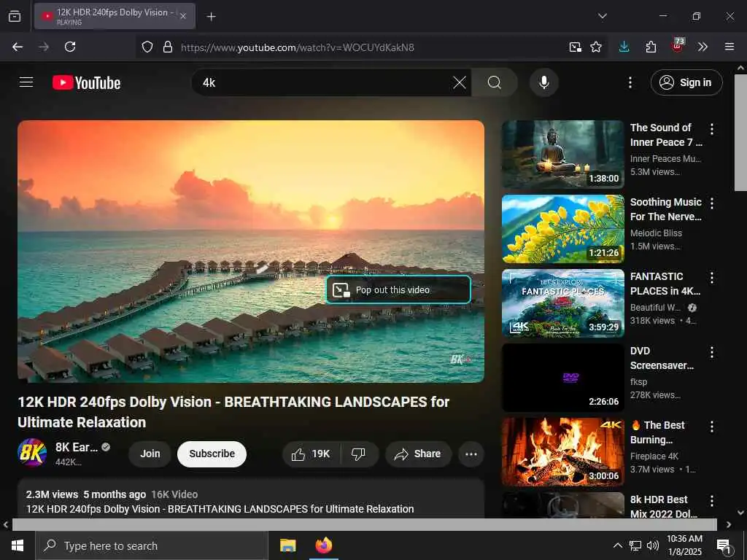Viewport: 747px width, 560px height.
Task: Open options for The Best Burning video
Action: point(712,427)
